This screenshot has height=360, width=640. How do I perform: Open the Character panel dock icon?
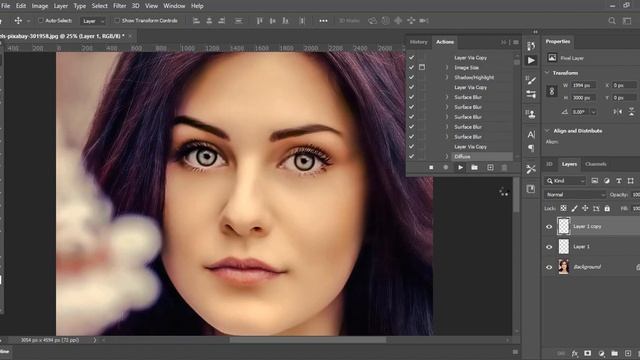pos(531,134)
